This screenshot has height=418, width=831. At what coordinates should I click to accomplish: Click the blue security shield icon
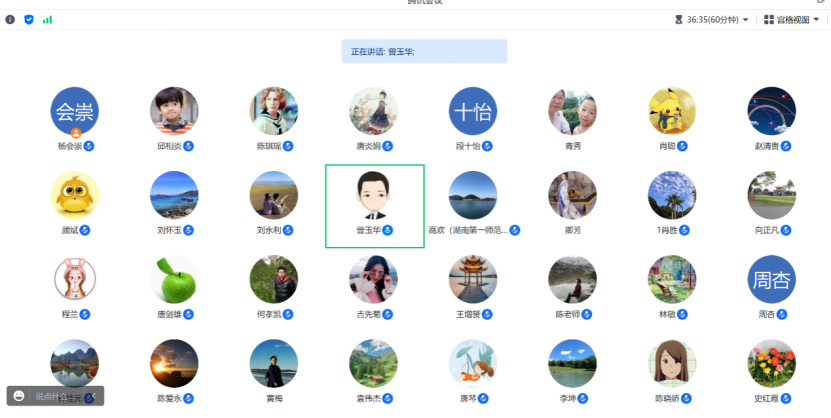click(29, 19)
